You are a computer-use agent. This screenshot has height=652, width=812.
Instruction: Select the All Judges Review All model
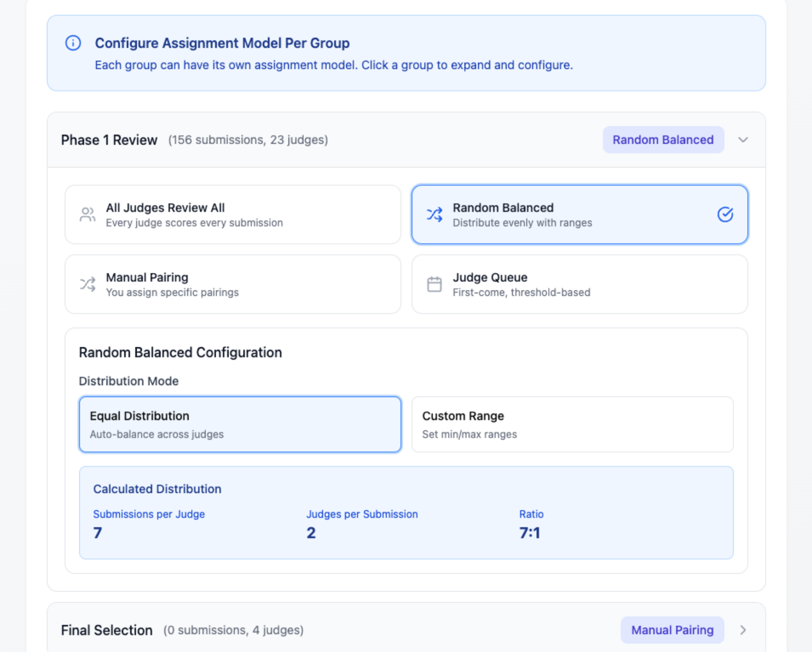point(233,214)
